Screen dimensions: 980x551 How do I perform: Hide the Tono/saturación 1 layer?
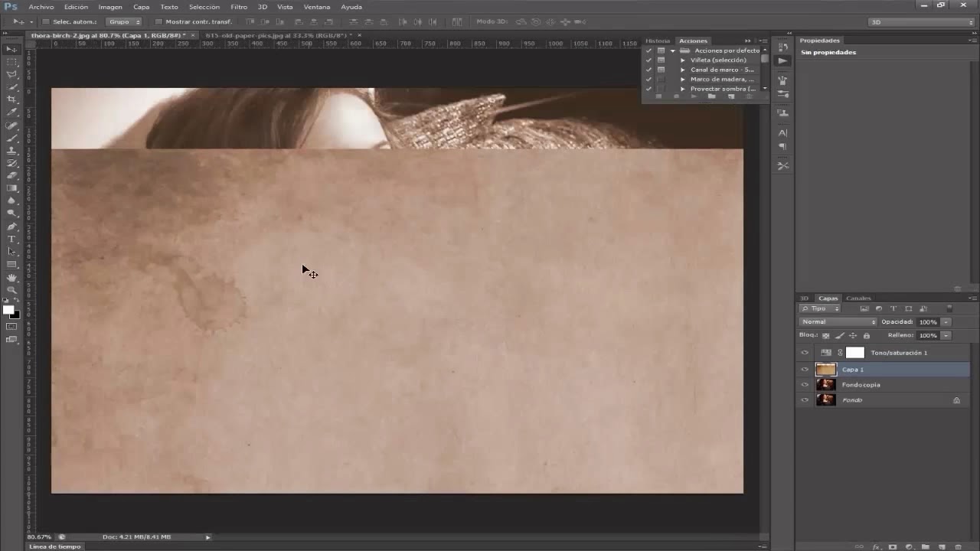[x=804, y=353]
